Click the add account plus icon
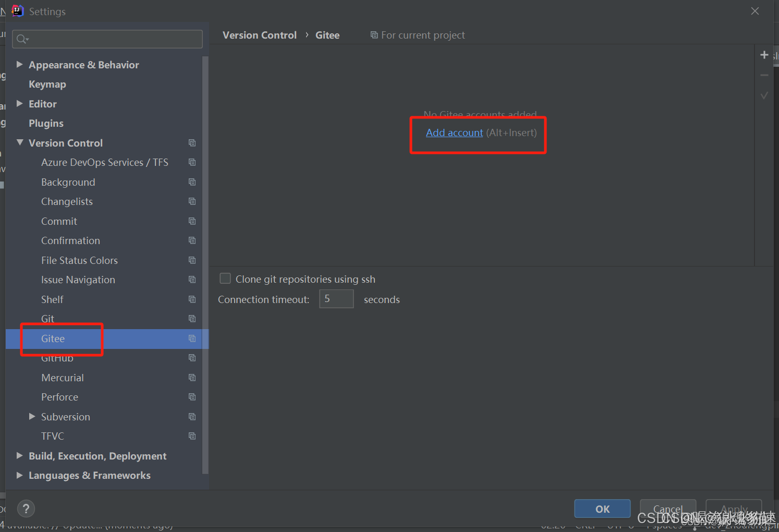Screen dimensions: 779x532 point(764,55)
